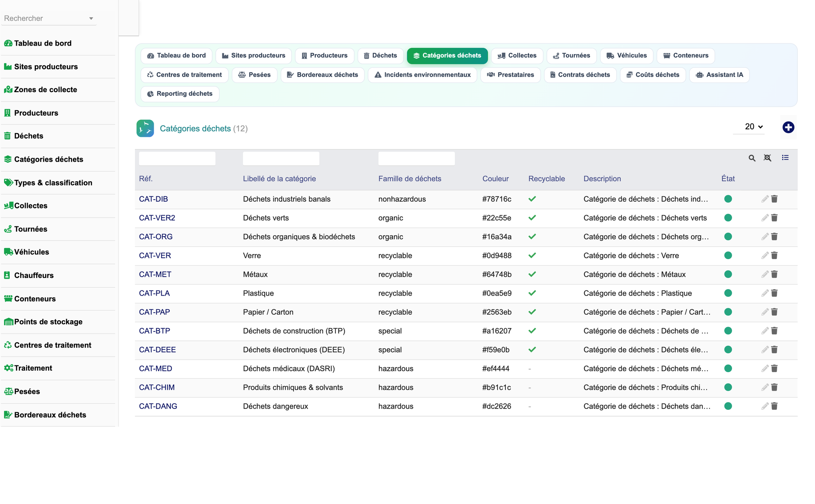Open Conteneurs in the sidebar
Screen dimensions: 815x504
[35, 299]
